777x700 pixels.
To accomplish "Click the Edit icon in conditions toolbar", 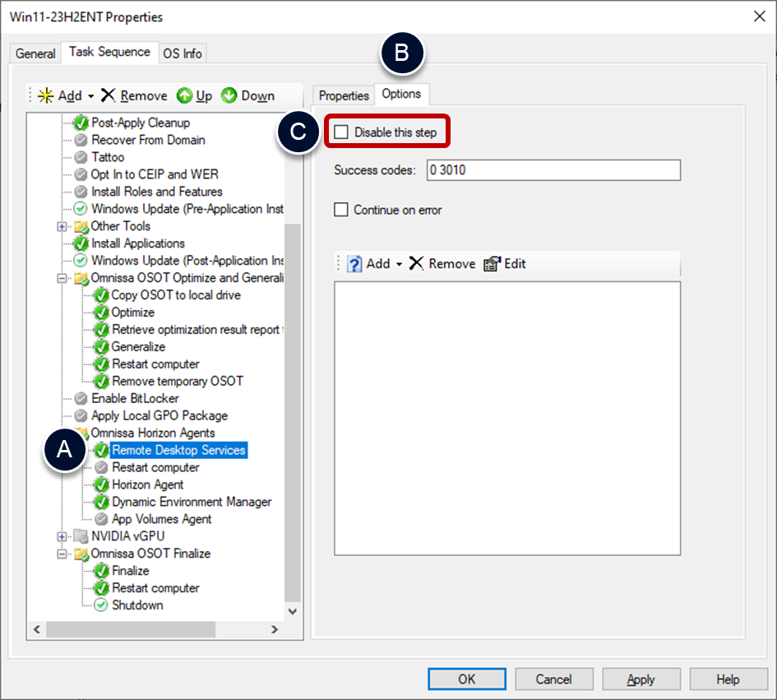I will [492, 263].
